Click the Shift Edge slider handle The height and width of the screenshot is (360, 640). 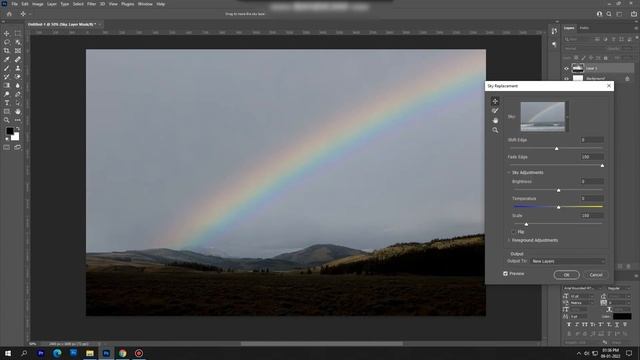click(x=556, y=149)
